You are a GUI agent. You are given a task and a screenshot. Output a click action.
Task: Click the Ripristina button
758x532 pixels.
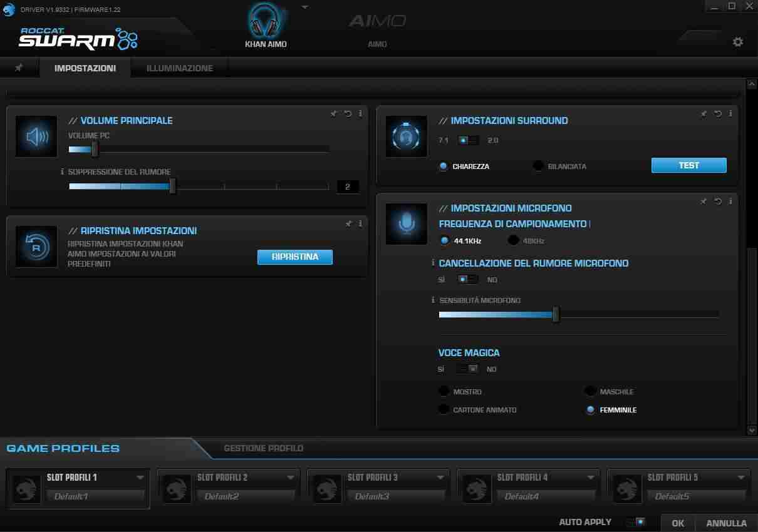(295, 257)
